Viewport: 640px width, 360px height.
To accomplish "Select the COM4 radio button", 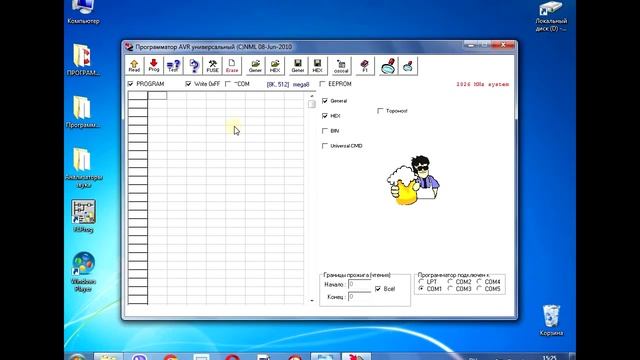I will click(x=479, y=282).
